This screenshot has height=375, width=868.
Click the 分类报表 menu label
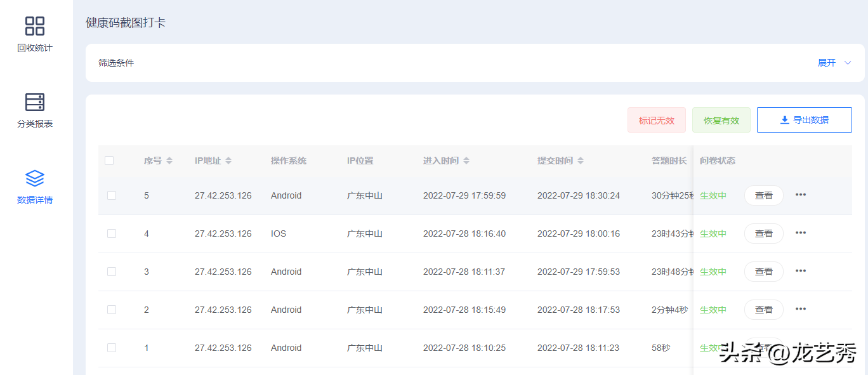35,124
